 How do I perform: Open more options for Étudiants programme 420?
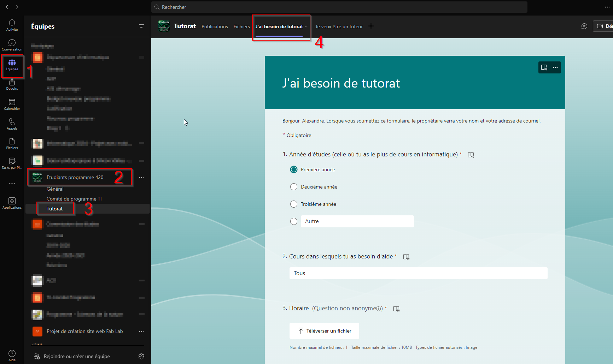click(x=141, y=178)
